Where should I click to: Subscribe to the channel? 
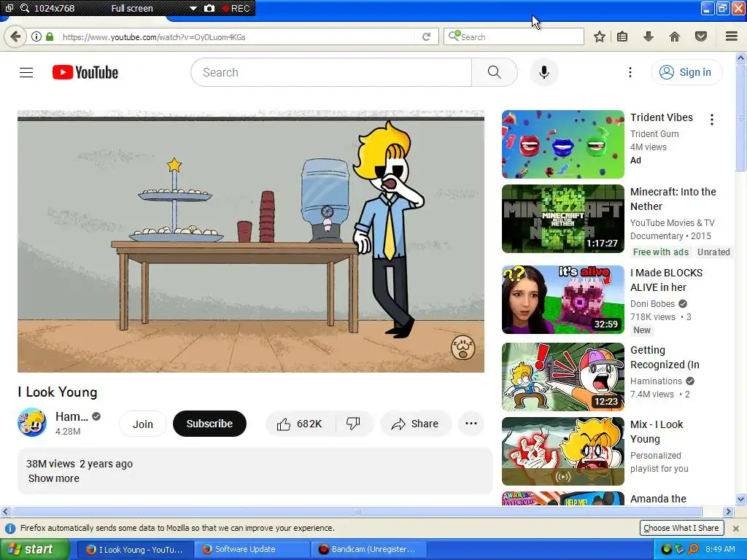[x=209, y=424]
